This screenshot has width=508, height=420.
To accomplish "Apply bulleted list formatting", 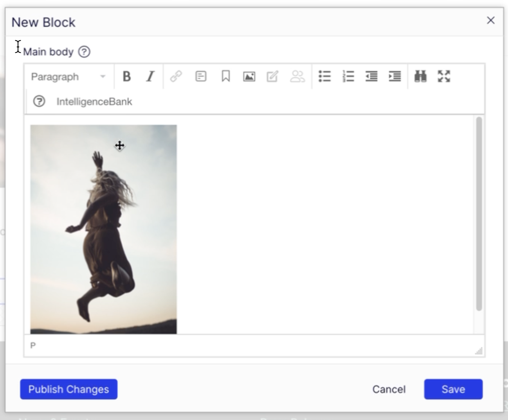I will tap(324, 76).
